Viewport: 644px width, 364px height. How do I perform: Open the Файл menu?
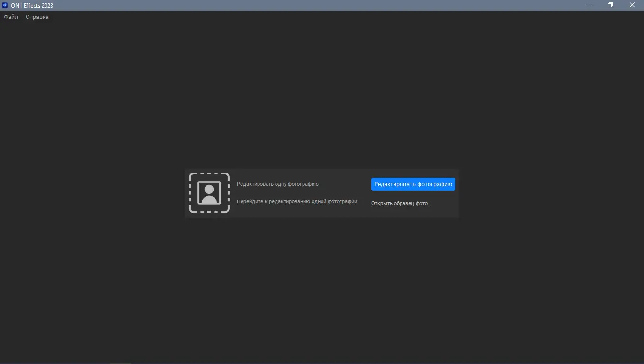coord(11,17)
